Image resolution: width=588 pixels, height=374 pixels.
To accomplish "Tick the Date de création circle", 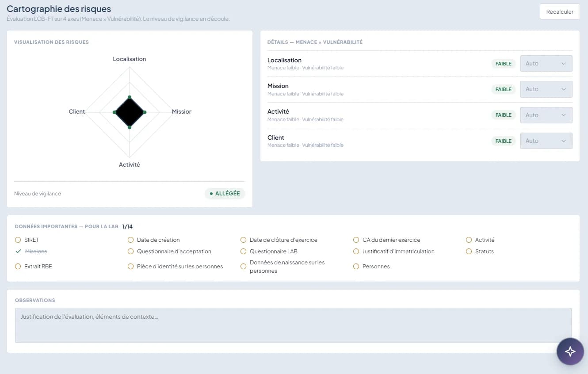I will pos(130,240).
